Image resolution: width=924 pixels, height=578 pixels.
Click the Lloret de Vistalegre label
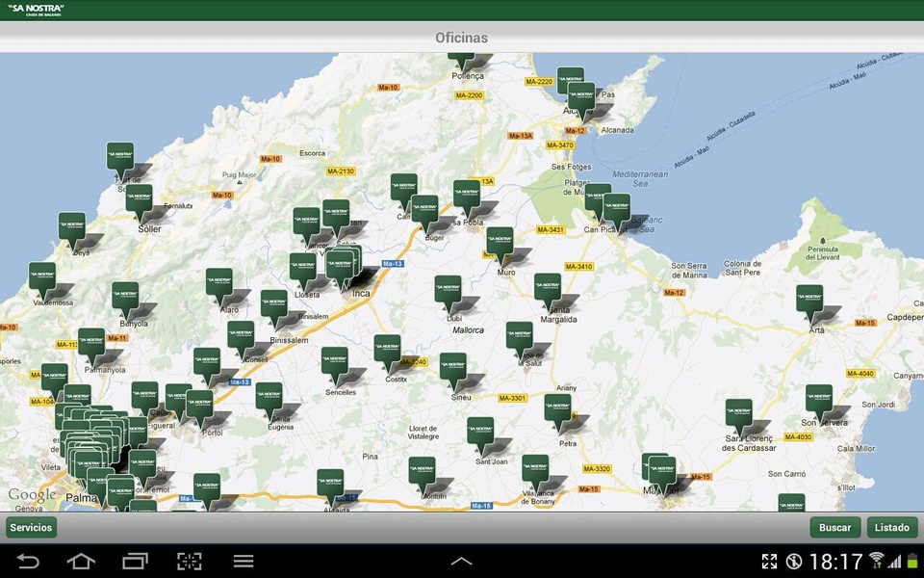[423, 433]
